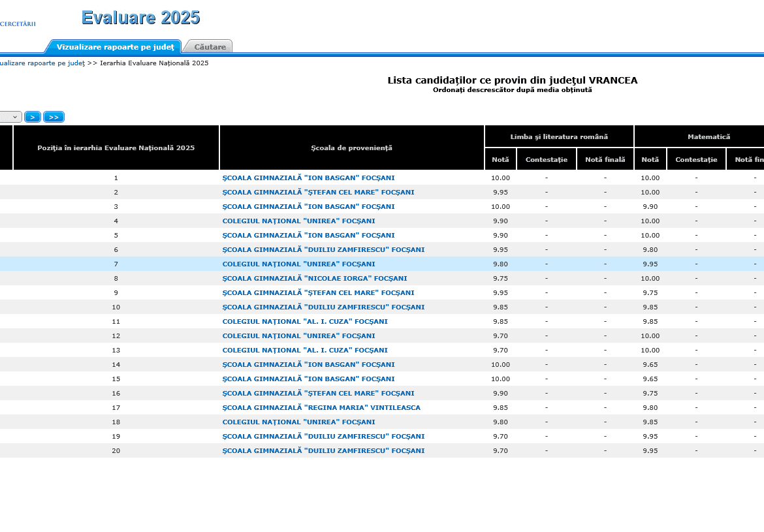Click Colegiul Național Al. I. Cuza in row 11

(305, 322)
